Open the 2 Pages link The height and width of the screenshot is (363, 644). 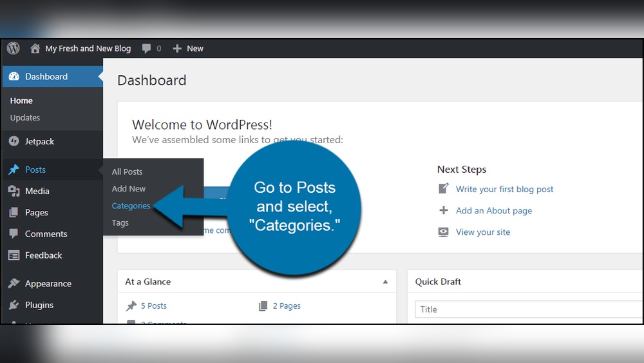(x=287, y=306)
